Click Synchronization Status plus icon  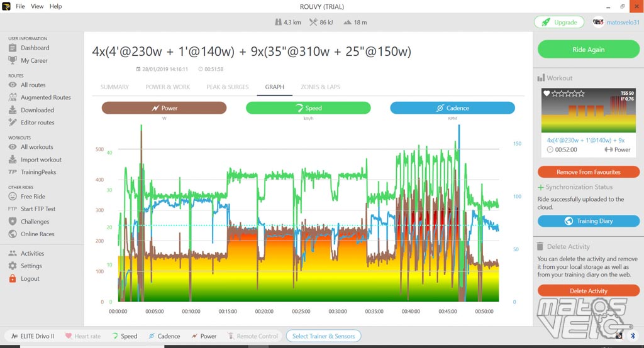[540, 187]
